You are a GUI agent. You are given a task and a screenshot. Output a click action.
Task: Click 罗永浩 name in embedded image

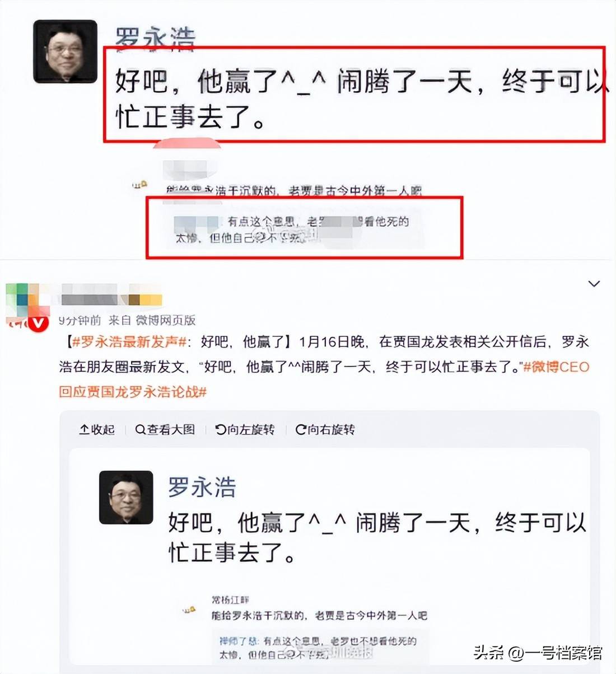[x=202, y=487]
